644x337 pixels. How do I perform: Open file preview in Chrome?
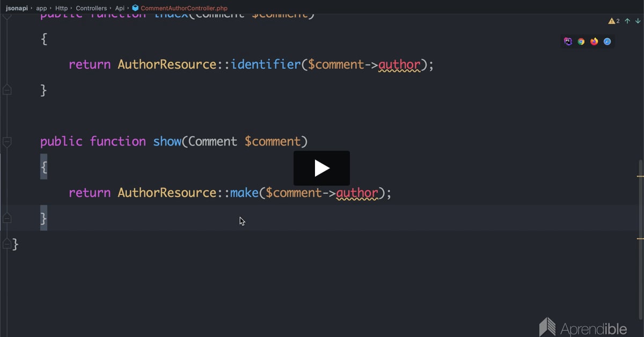pos(581,41)
